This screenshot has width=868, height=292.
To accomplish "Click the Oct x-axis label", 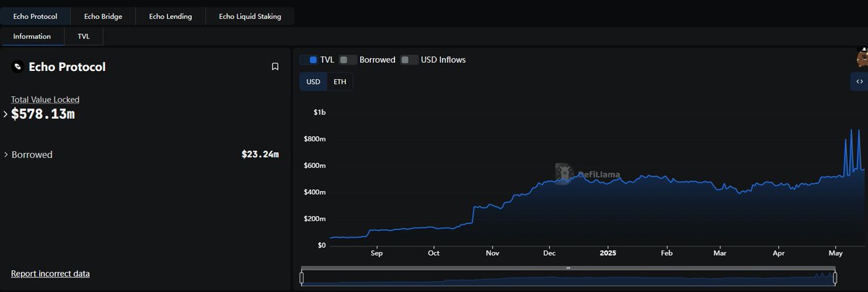I will [433, 254].
